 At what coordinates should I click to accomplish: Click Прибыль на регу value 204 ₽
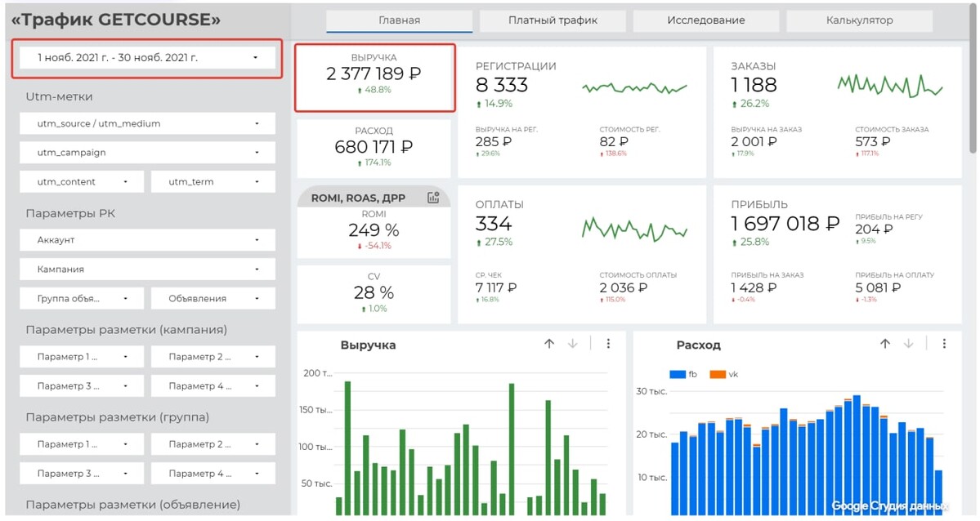pyautogui.click(x=874, y=229)
